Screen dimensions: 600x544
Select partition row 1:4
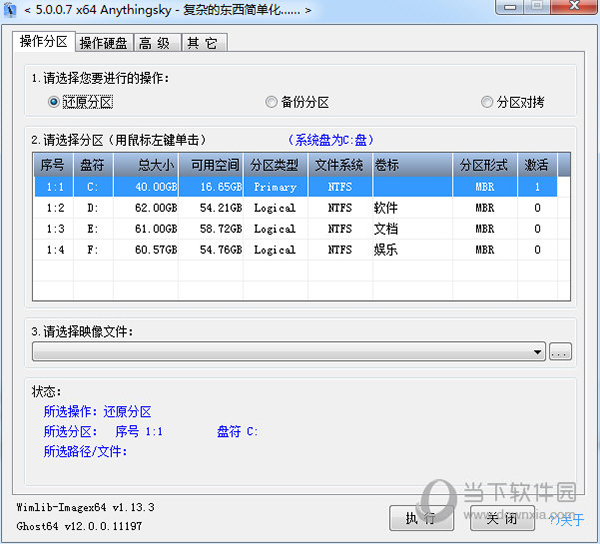pyautogui.click(x=295, y=250)
